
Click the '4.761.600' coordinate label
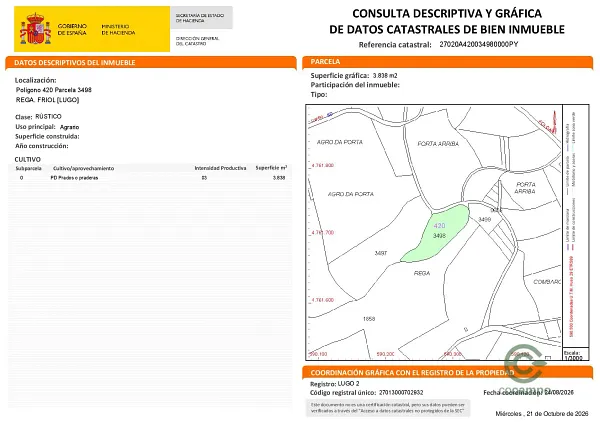(323, 300)
